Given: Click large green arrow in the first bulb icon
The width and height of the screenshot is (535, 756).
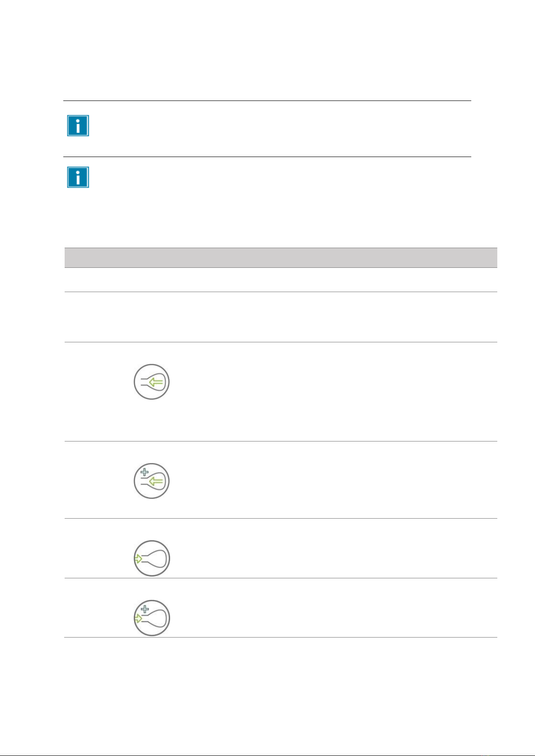Looking at the screenshot, I should coord(157,383).
